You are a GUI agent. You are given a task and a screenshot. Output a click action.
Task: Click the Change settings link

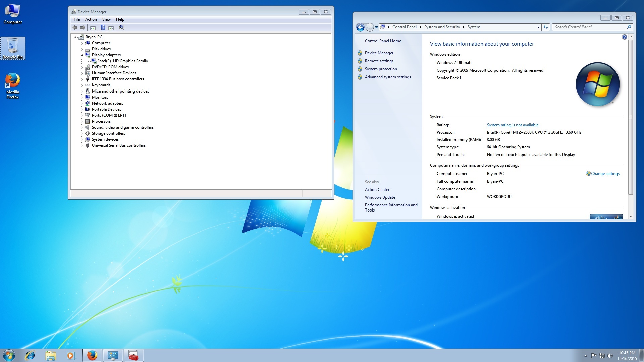click(605, 174)
